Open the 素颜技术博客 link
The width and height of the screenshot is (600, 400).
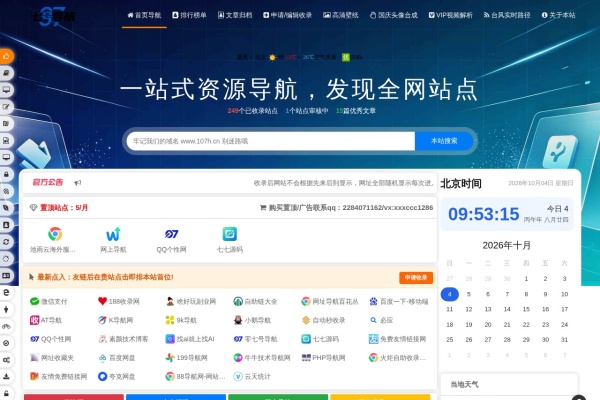click(x=123, y=339)
